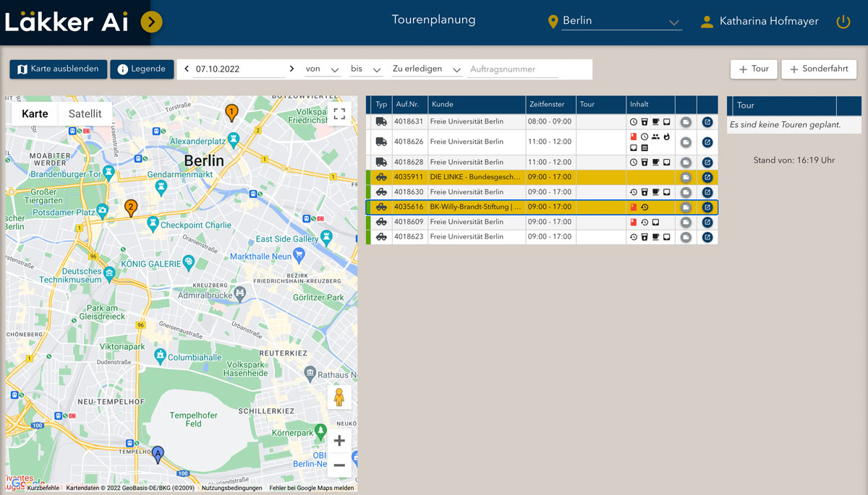
Task: Click the Pegman street view icon
Action: click(x=338, y=397)
